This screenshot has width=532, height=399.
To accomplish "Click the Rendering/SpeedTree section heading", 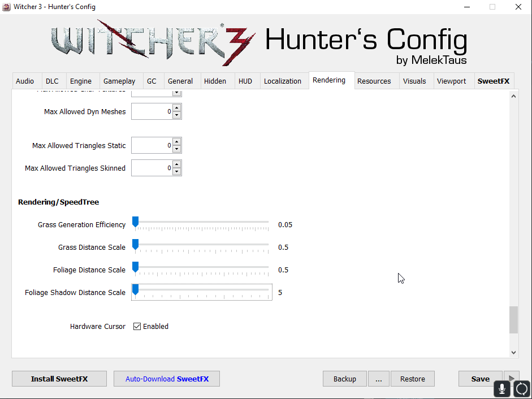I will coord(58,202).
